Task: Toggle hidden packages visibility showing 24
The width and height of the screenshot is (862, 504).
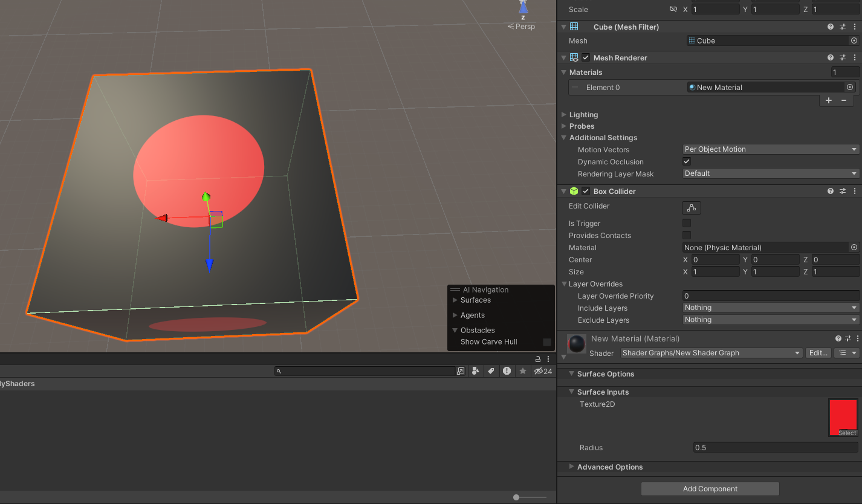Action: (543, 371)
